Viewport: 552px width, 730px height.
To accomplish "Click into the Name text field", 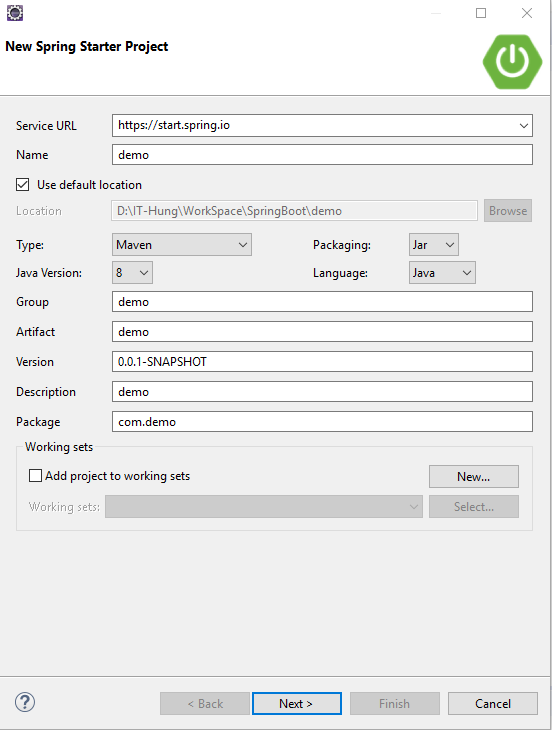I will (322, 155).
